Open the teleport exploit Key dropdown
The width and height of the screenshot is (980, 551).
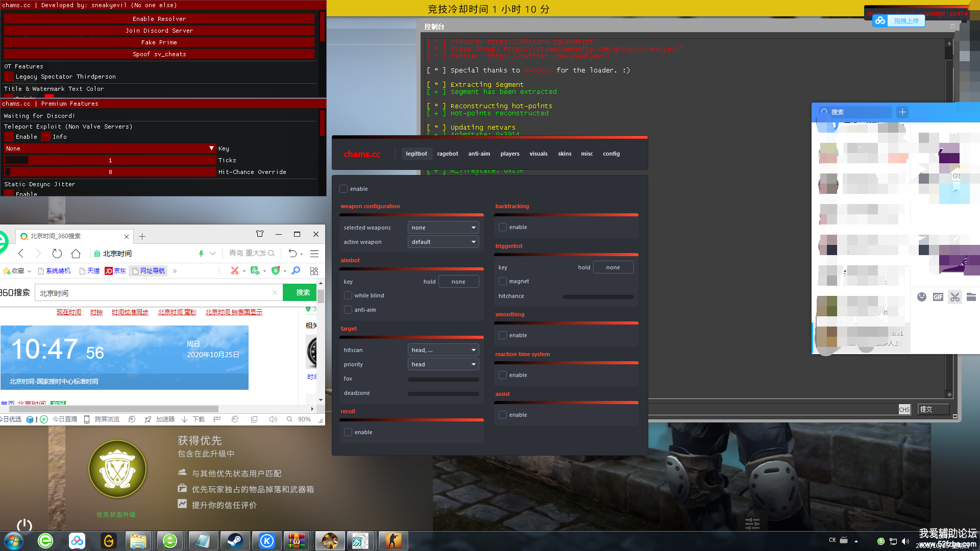110,148
